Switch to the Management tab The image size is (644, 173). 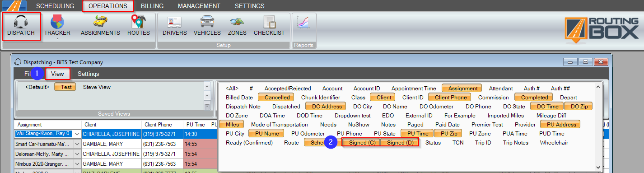tap(199, 6)
